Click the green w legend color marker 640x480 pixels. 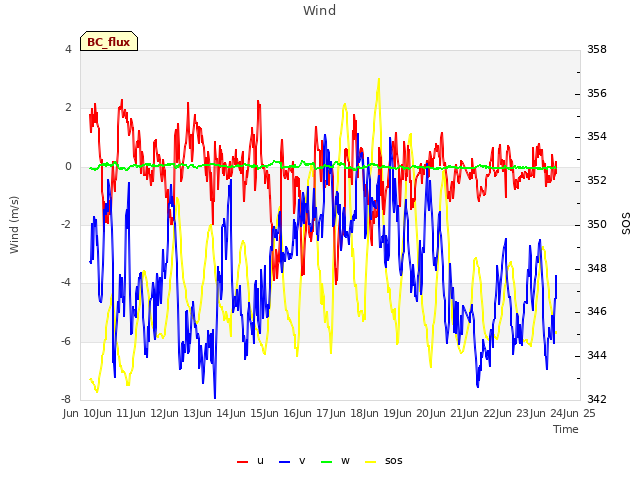[327, 462]
